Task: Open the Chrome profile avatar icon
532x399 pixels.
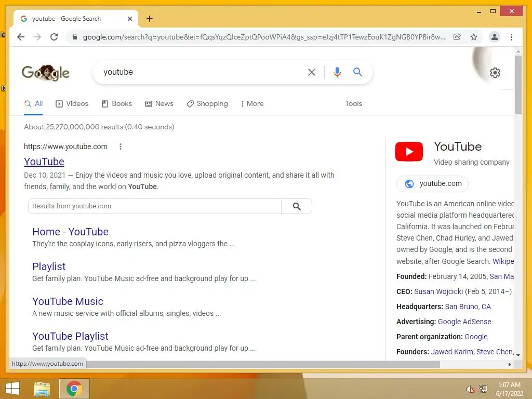Action: pyautogui.click(x=495, y=37)
